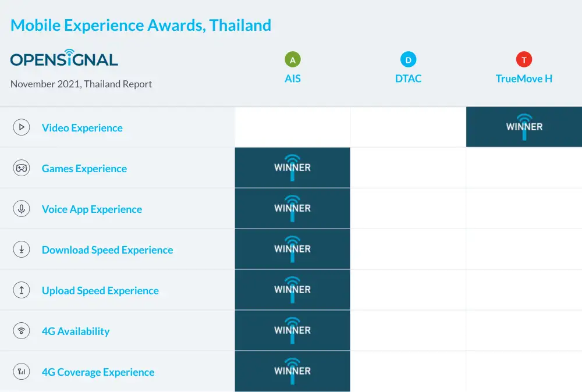
Task: Open the 4G Coverage Experience link
Action: [x=98, y=372]
